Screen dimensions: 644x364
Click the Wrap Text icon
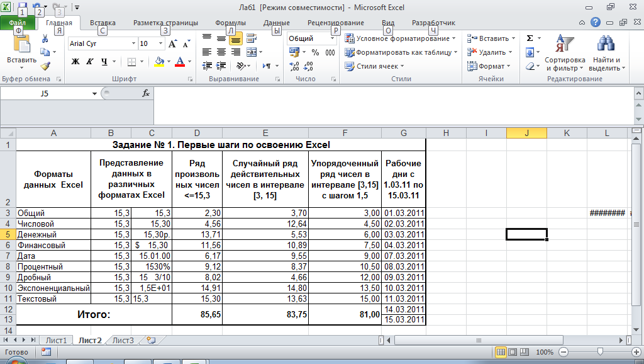tap(252, 38)
